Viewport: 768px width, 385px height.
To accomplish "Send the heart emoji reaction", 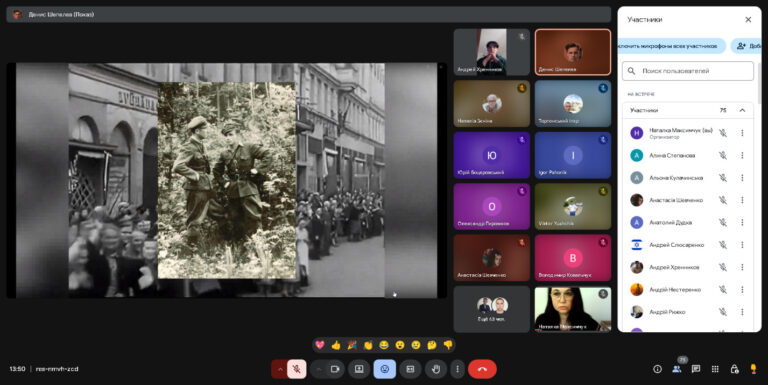I will click(x=320, y=345).
